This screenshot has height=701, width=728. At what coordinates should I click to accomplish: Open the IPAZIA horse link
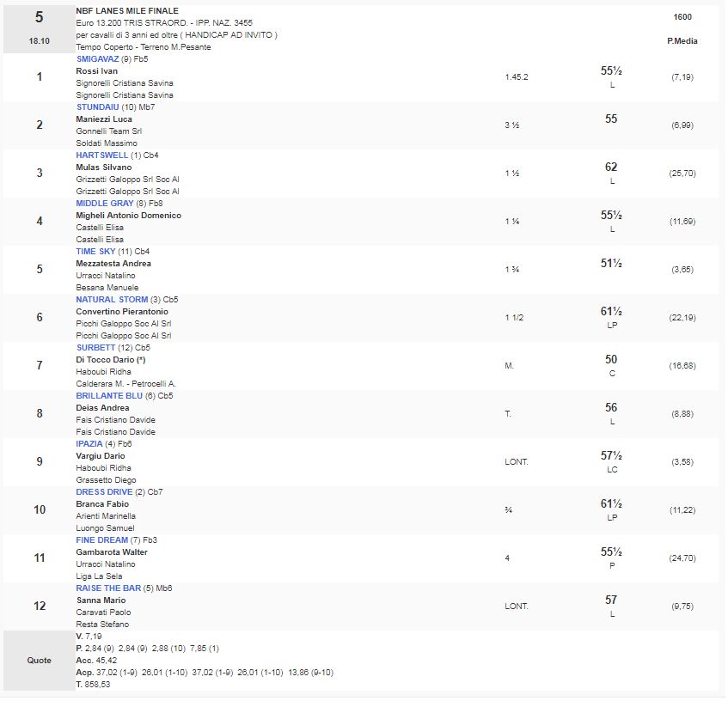[89, 444]
